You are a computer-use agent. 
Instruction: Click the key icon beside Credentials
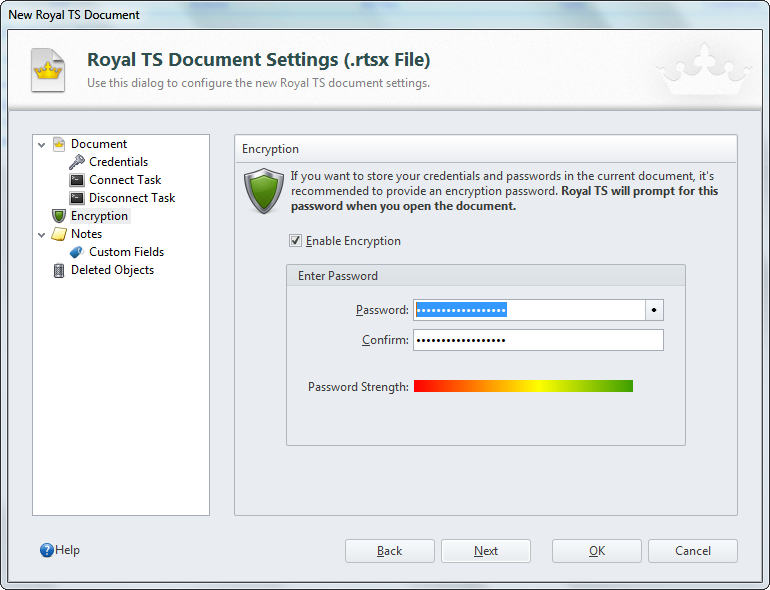[77, 162]
